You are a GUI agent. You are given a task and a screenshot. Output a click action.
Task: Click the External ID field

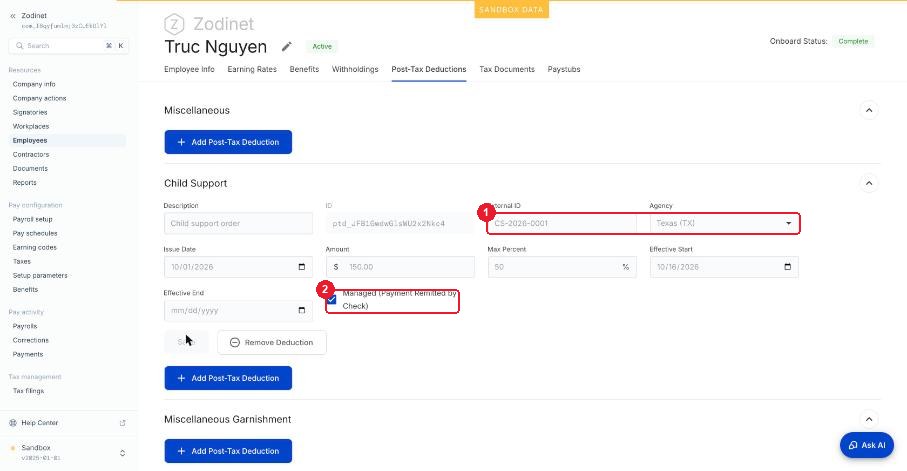pyautogui.click(x=562, y=223)
